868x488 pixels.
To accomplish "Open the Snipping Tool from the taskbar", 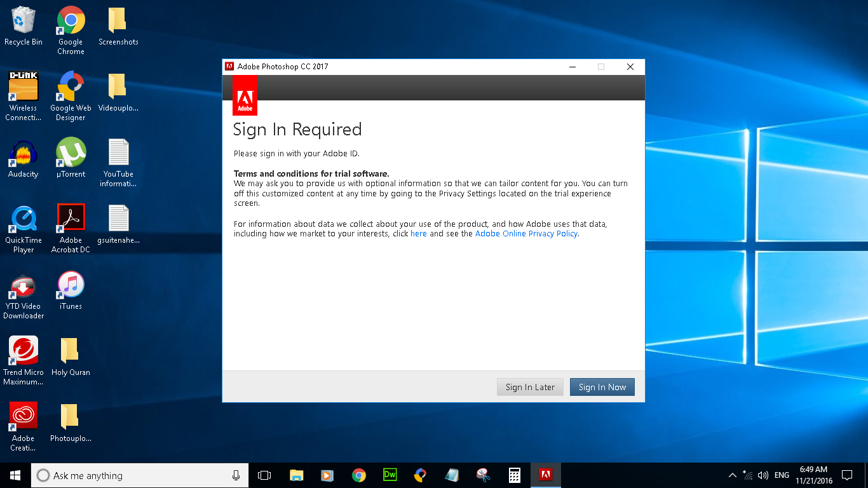I will point(483,475).
